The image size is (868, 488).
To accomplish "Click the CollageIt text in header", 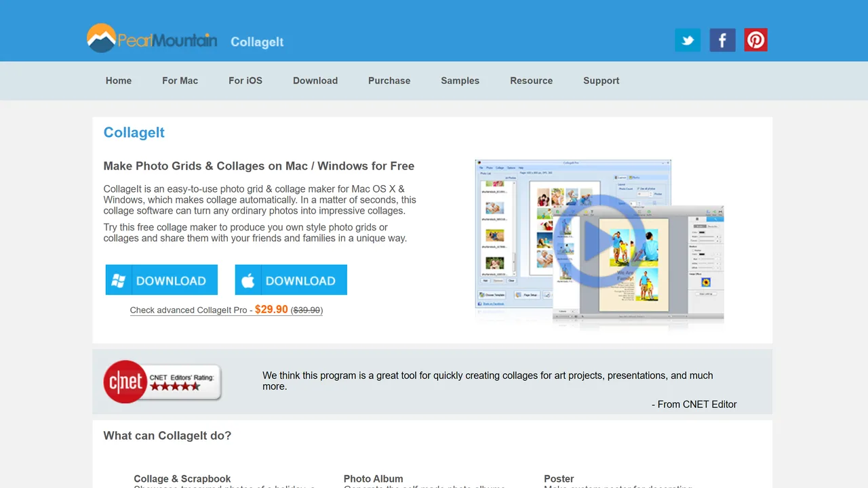I will coord(257,42).
